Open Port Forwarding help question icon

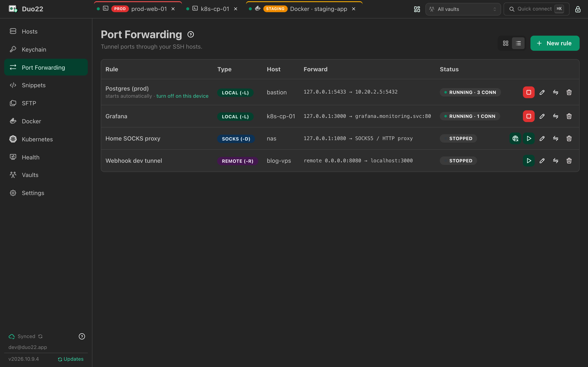[191, 34]
